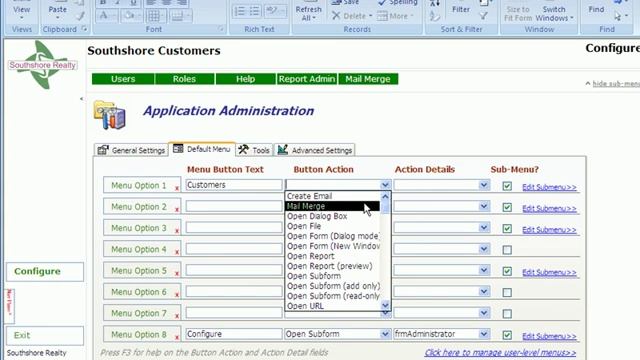This screenshot has height=360, width=640.
Task: Click the More records icon
Action: 382,16
